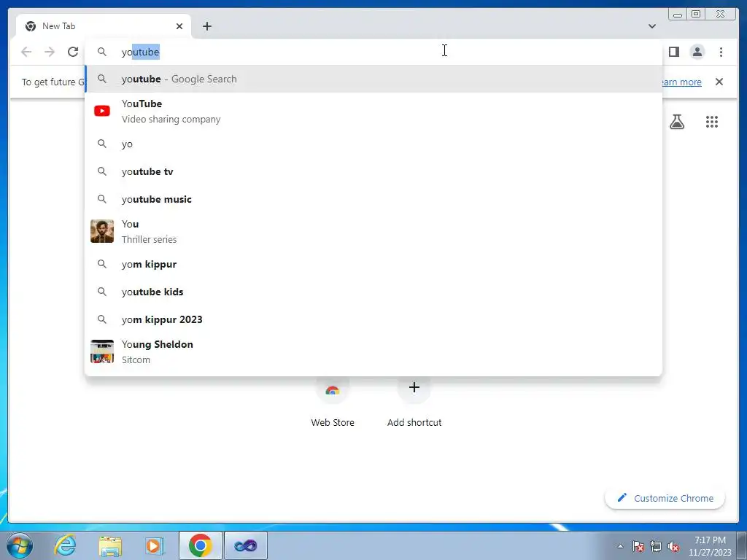Open the clock showing 7:17 PM
The image size is (747, 560).
[x=710, y=546]
